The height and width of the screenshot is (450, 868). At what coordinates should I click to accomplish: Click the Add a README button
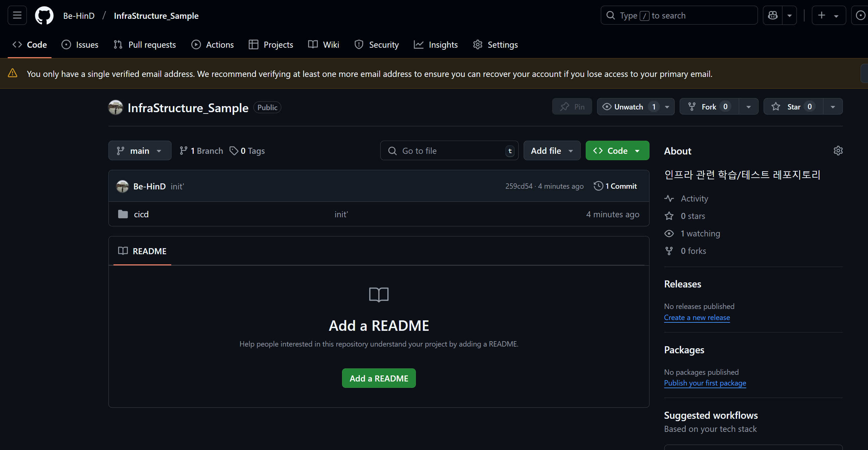pos(379,378)
